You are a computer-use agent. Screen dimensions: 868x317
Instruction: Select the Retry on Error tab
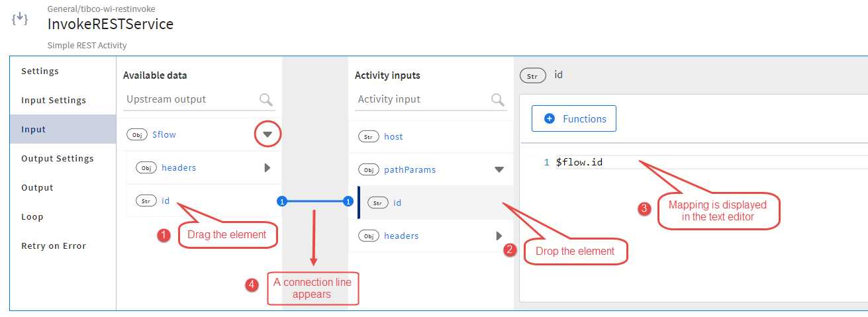(54, 246)
